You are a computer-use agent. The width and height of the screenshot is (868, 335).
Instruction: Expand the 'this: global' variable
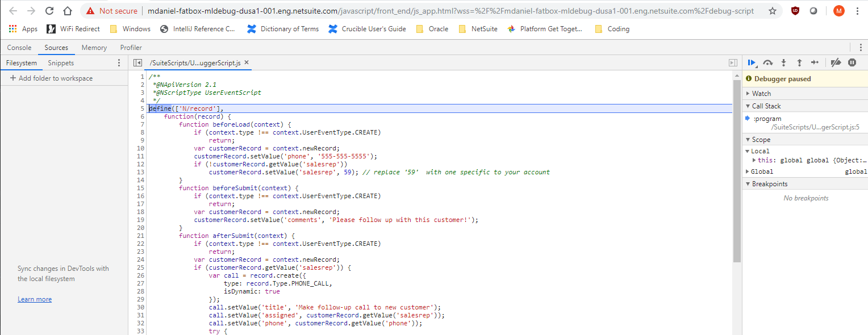[x=754, y=160]
